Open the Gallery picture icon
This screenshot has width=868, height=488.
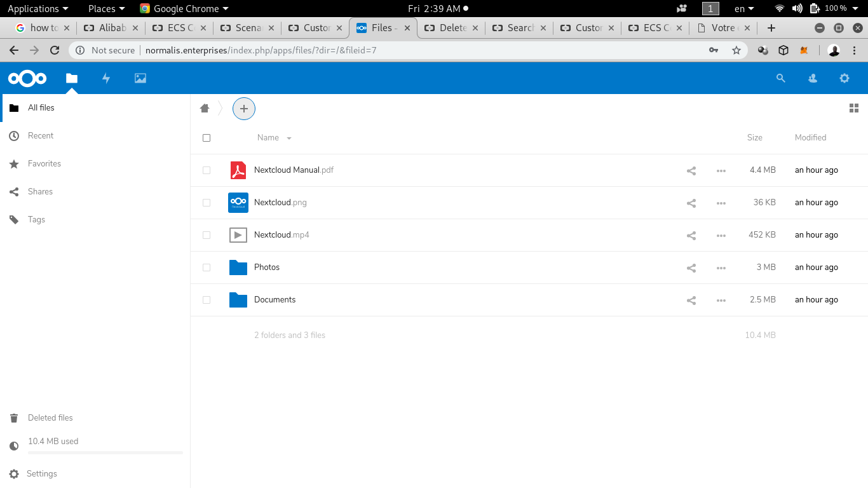140,78
